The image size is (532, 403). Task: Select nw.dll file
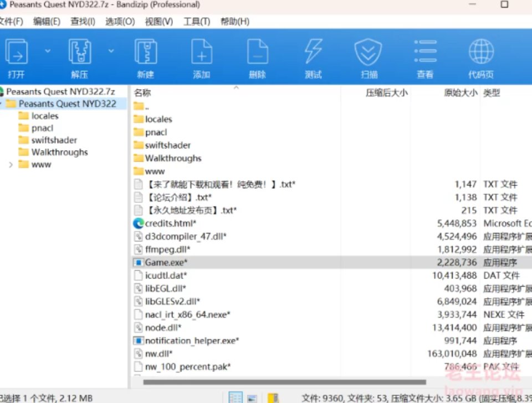(x=158, y=354)
